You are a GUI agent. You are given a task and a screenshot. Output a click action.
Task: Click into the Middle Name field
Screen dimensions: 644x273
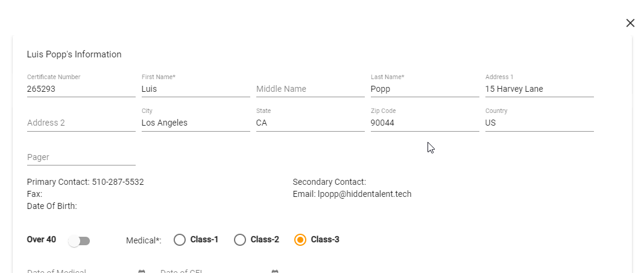tap(310, 89)
